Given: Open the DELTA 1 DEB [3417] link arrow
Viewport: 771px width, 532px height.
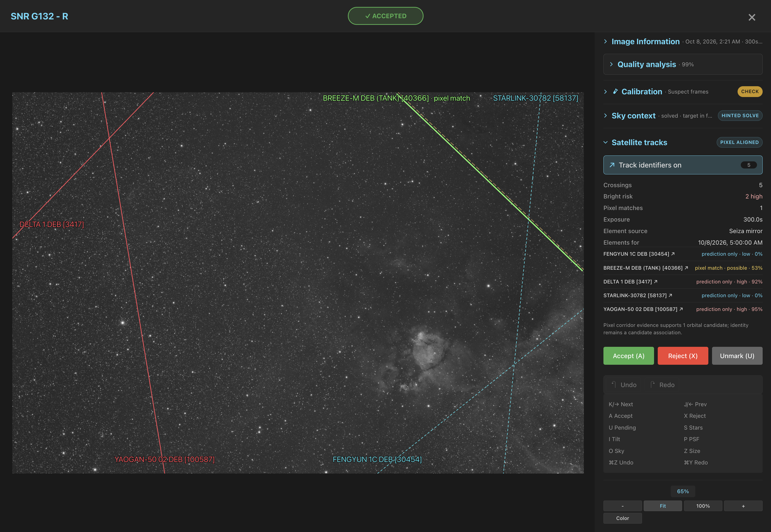Looking at the screenshot, I should coord(656,282).
